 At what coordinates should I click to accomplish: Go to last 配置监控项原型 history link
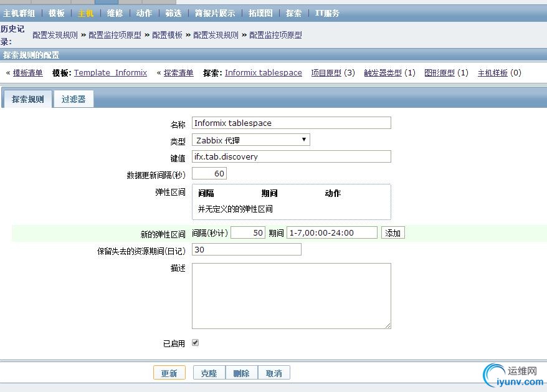pos(275,35)
